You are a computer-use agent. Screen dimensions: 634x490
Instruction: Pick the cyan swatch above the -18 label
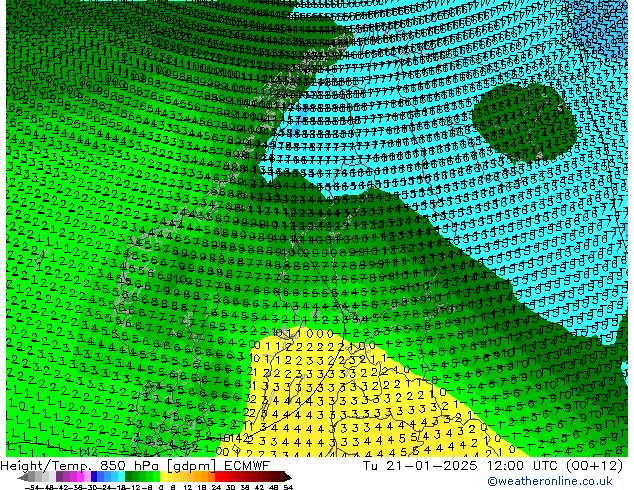tap(121, 477)
